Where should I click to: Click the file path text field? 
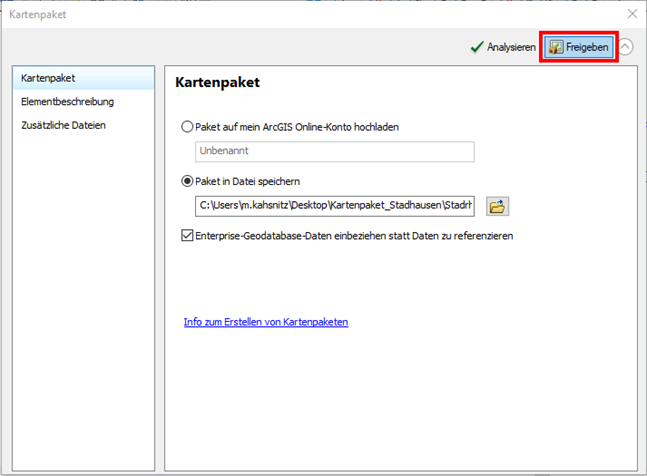point(334,206)
